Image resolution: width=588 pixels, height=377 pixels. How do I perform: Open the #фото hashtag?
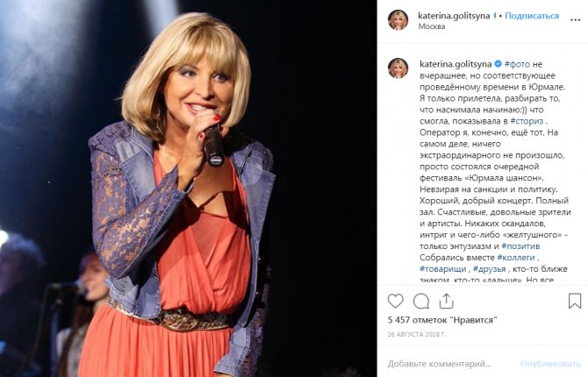(x=517, y=64)
